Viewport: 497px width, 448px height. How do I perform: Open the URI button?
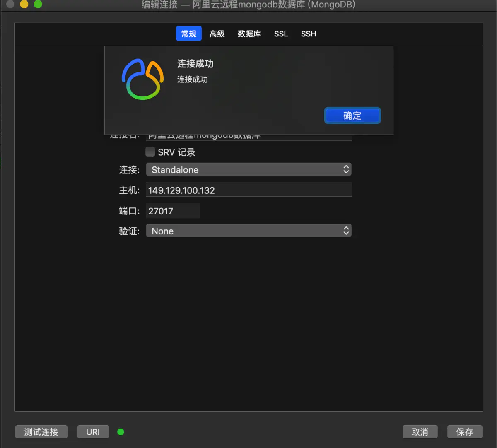93,432
